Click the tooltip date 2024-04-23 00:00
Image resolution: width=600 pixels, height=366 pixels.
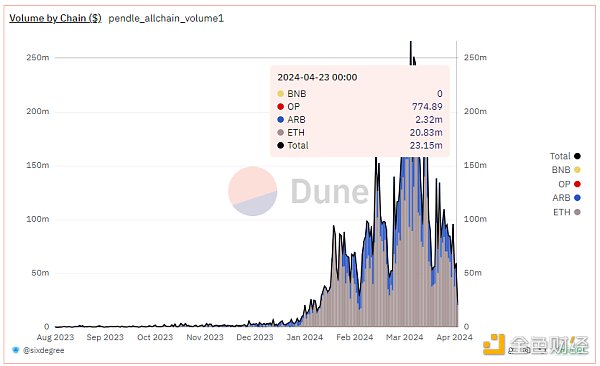coord(317,77)
